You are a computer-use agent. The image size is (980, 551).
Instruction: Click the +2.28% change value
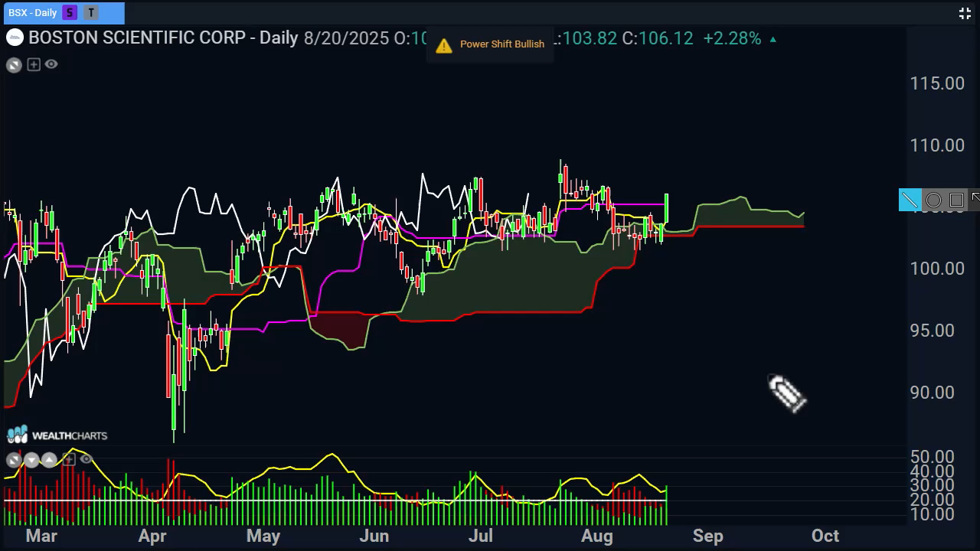pos(733,38)
